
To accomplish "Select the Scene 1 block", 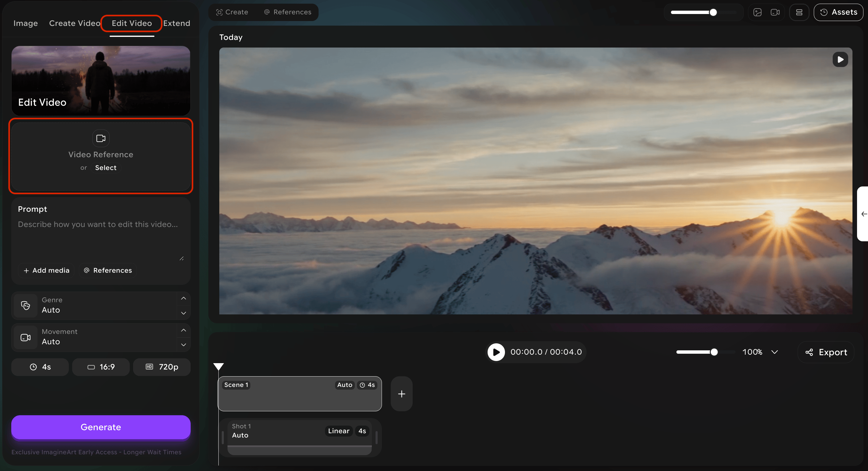I will (300, 394).
